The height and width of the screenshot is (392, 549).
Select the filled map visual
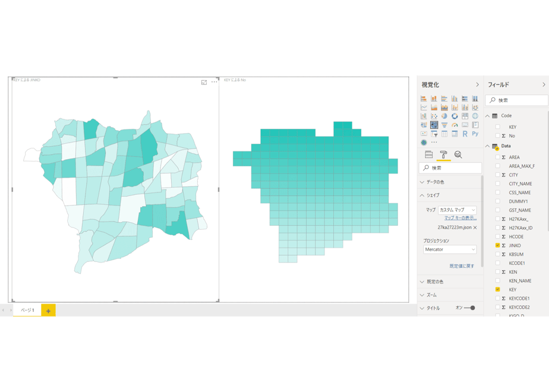(x=424, y=125)
